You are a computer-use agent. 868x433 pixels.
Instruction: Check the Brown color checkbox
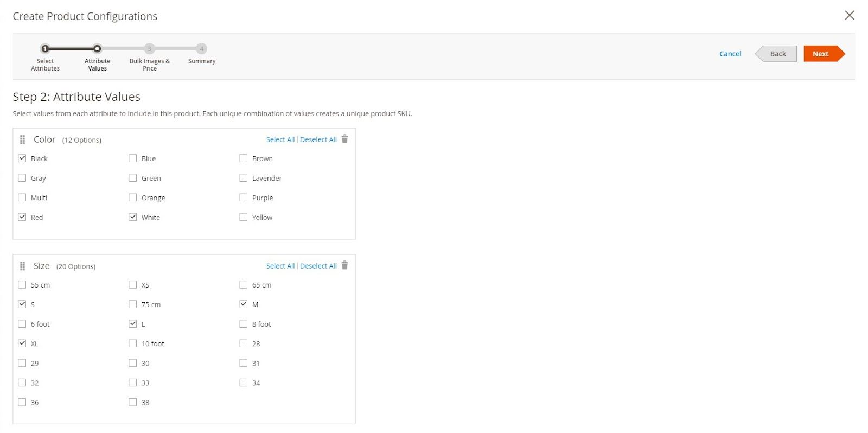pos(244,158)
